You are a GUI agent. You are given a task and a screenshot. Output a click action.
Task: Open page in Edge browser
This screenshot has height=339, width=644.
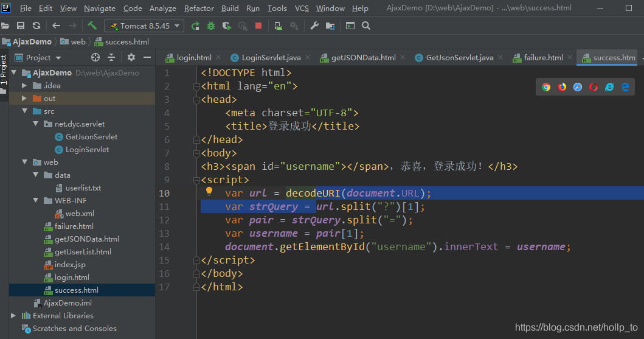(x=625, y=87)
